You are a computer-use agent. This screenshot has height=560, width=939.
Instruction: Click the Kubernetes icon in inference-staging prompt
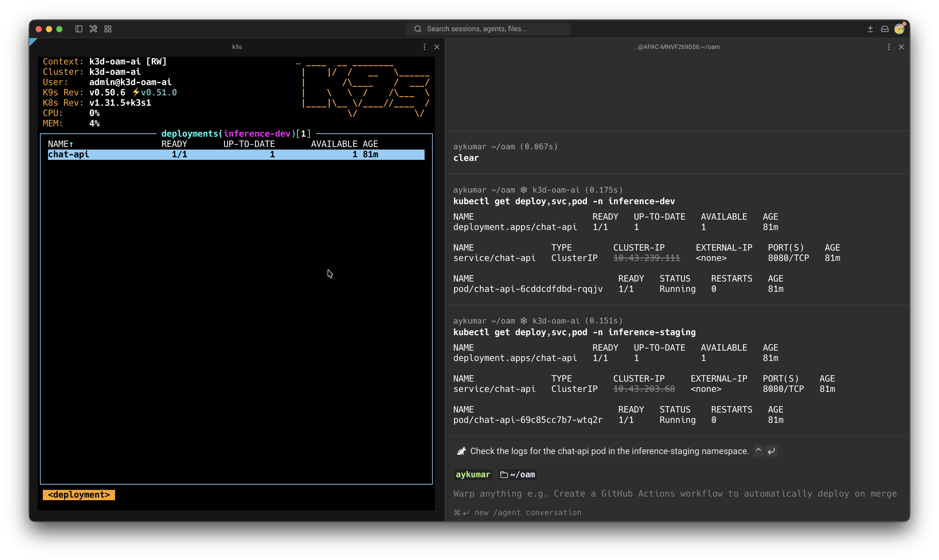(524, 321)
